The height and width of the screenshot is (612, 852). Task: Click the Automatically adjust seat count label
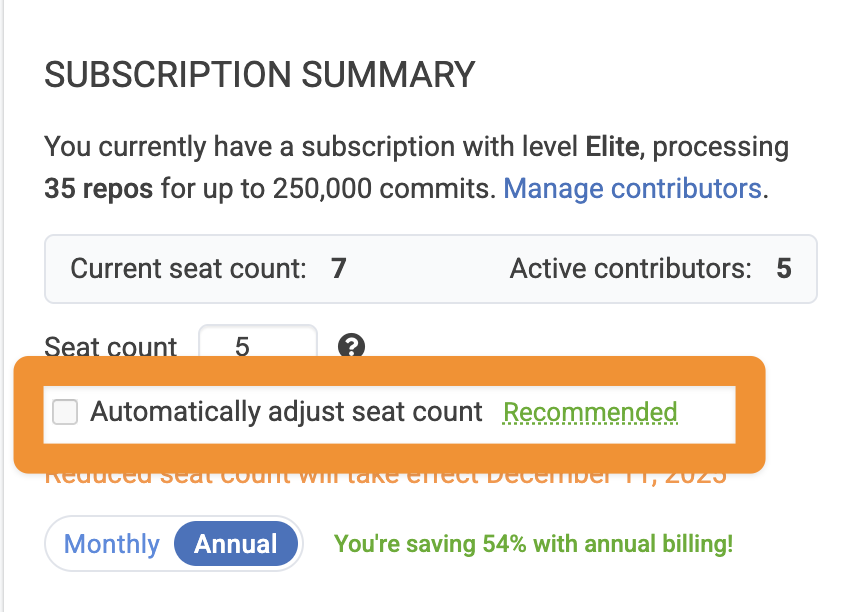[x=286, y=411]
